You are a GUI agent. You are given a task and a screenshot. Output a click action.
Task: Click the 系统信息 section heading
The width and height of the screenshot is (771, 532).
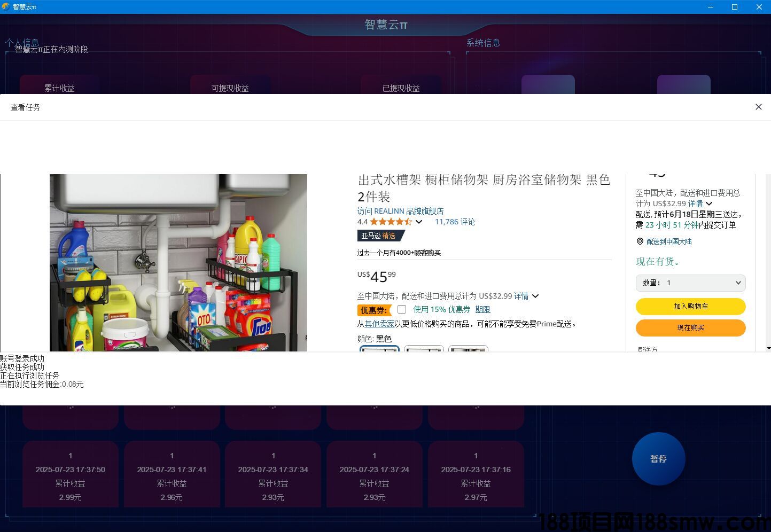coord(483,43)
